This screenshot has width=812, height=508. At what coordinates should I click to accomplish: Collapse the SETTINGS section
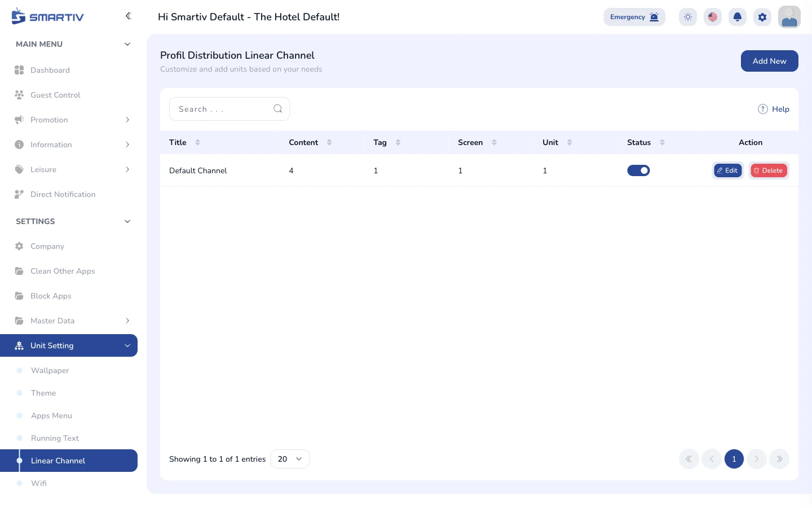127,221
